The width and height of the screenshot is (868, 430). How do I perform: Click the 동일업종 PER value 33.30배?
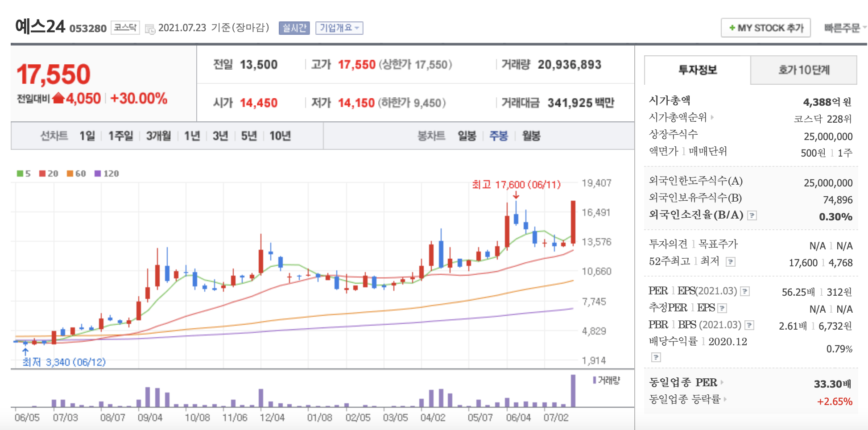click(833, 384)
